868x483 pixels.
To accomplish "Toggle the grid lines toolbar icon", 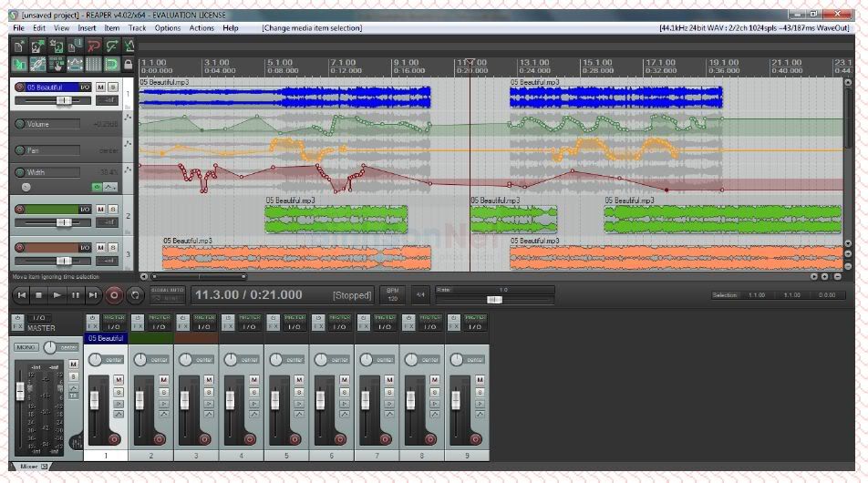I will point(93,64).
